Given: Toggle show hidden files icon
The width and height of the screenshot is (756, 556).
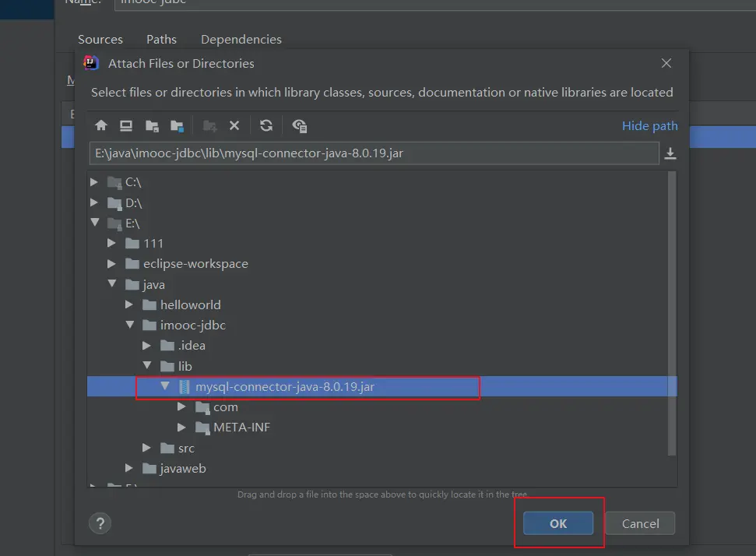Looking at the screenshot, I should point(300,125).
